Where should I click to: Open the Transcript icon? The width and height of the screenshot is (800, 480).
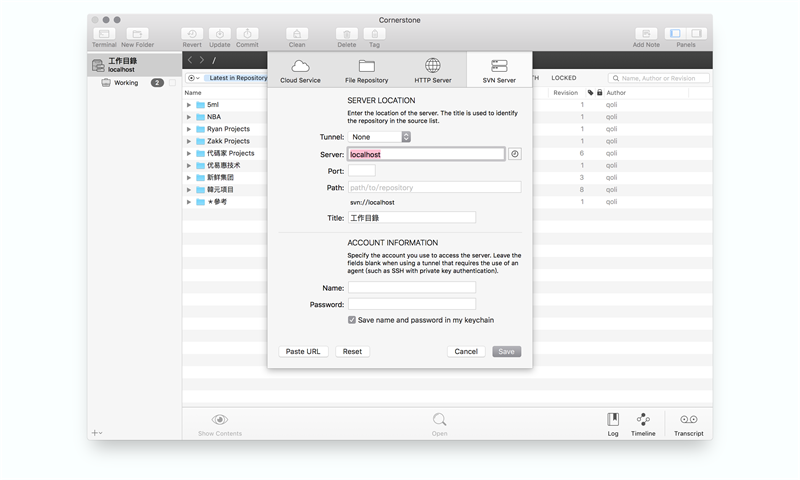click(x=688, y=420)
